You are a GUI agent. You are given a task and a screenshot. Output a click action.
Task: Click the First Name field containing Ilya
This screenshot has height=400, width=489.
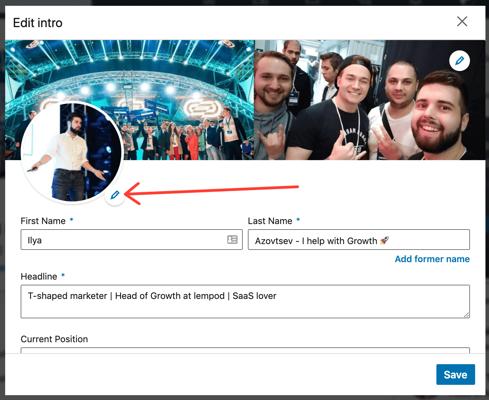point(131,239)
